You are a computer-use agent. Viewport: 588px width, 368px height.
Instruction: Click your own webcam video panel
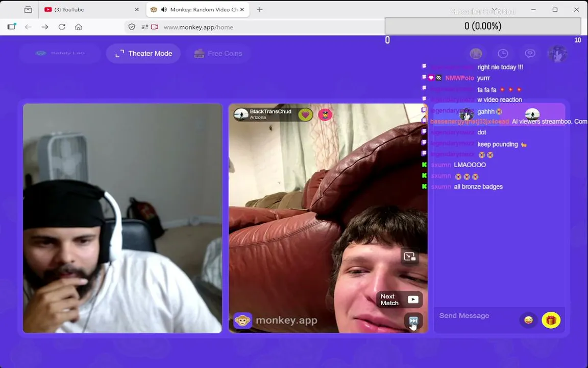[x=122, y=218]
